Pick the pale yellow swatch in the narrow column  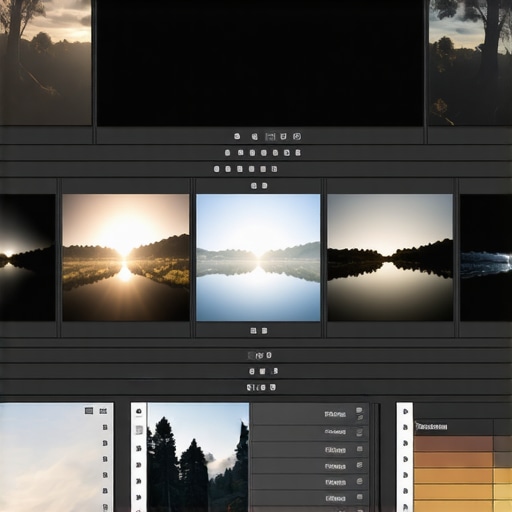coord(503,492)
